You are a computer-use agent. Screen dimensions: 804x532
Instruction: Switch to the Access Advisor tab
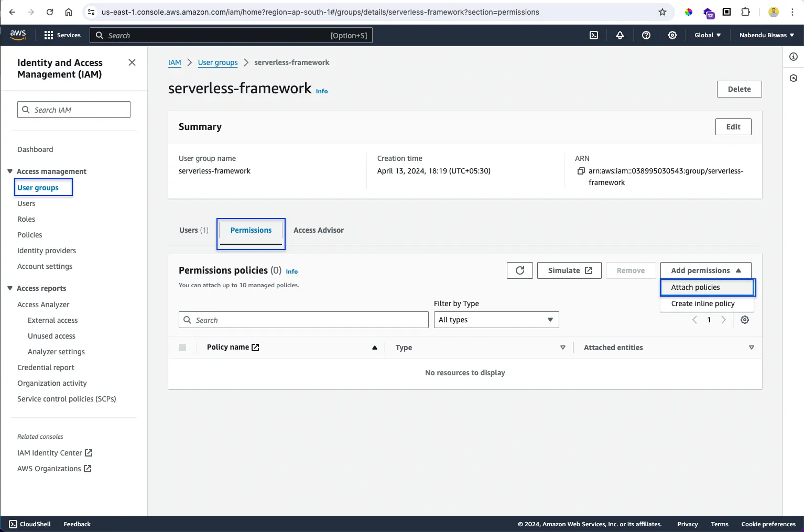(319, 230)
